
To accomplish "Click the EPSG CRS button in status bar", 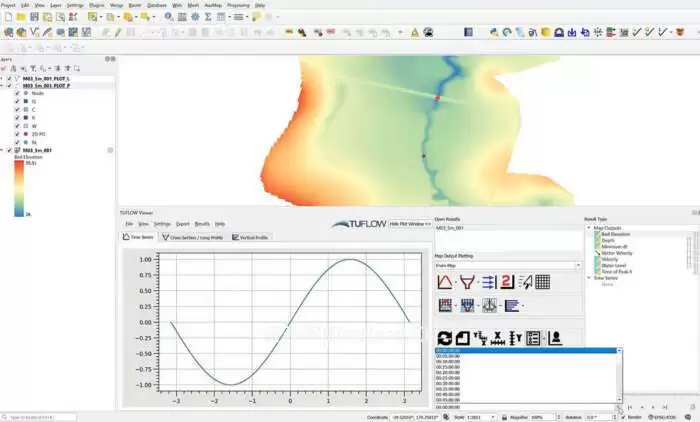I will pos(662,417).
